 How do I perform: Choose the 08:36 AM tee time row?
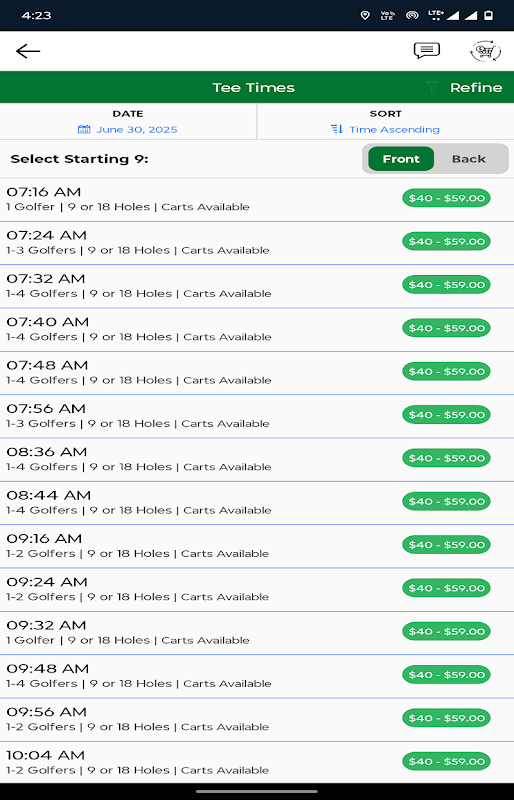pyautogui.click(x=257, y=459)
